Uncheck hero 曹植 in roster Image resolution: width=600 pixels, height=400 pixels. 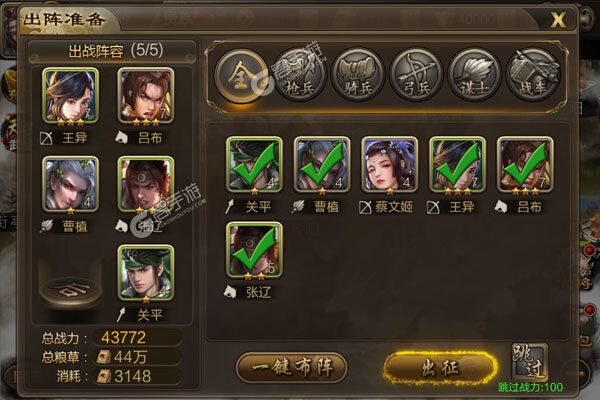click(322, 165)
